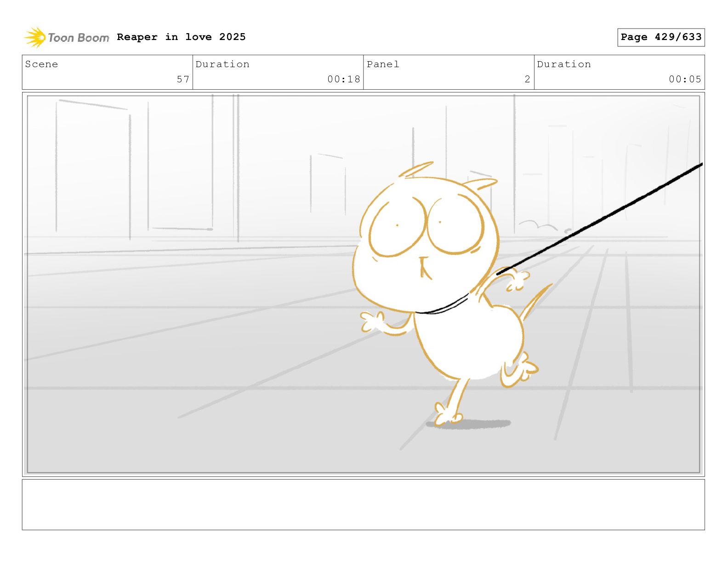Click the panel duration value '00:05'
Viewport: 728px width, 563px height.
pyautogui.click(x=685, y=79)
